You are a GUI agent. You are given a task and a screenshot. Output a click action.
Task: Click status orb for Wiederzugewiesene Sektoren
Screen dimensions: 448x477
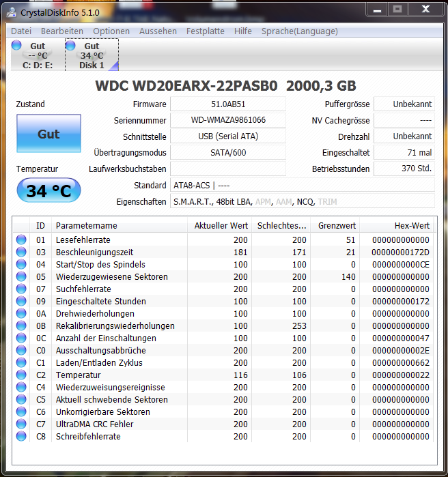tap(21, 276)
